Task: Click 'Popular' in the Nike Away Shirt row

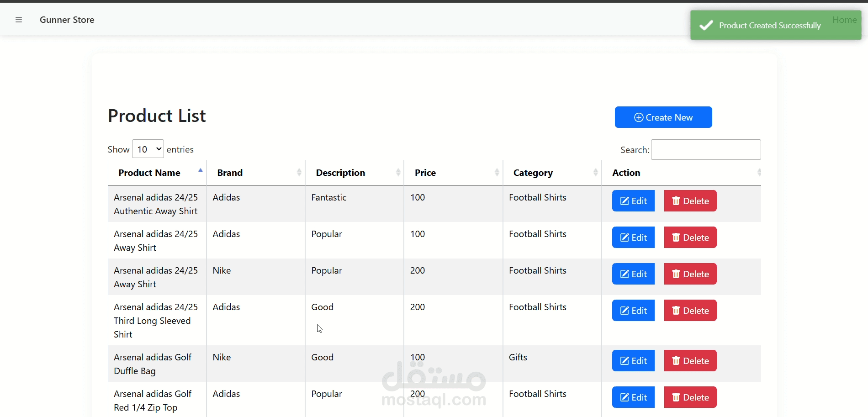Action: click(327, 271)
